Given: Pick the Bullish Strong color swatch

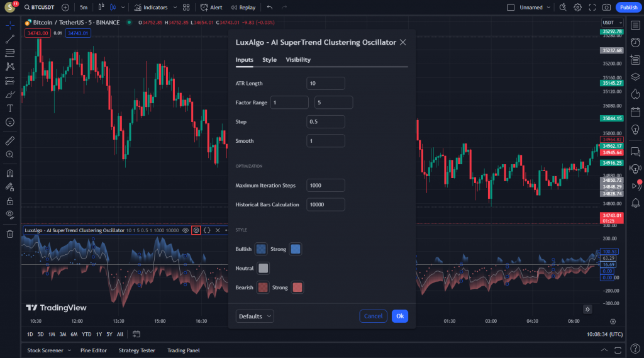Looking at the screenshot, I should 296,249.
